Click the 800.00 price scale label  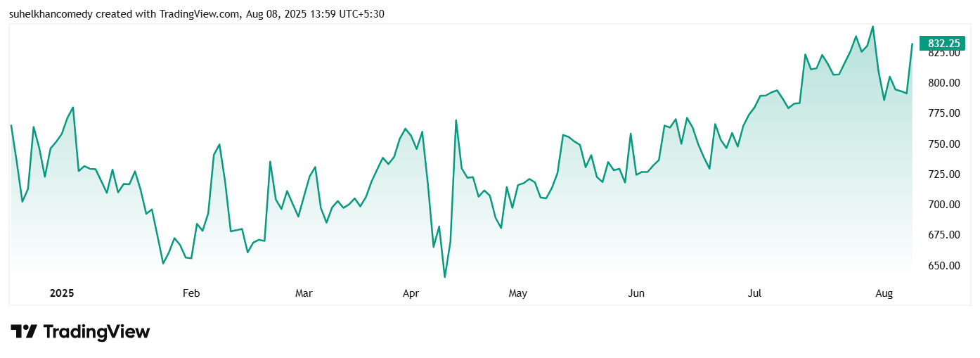(x=943, y=83)
